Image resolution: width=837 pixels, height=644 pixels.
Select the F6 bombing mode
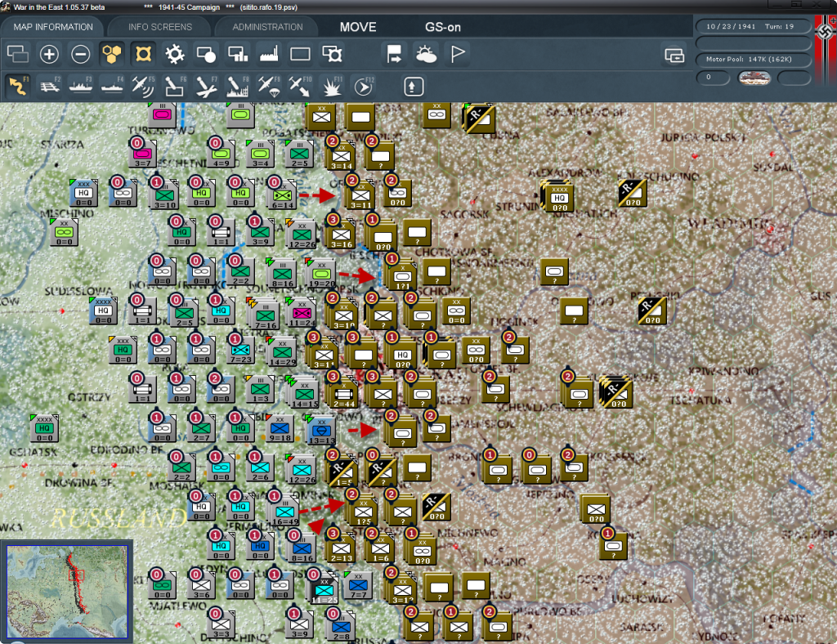click(175, 86)
